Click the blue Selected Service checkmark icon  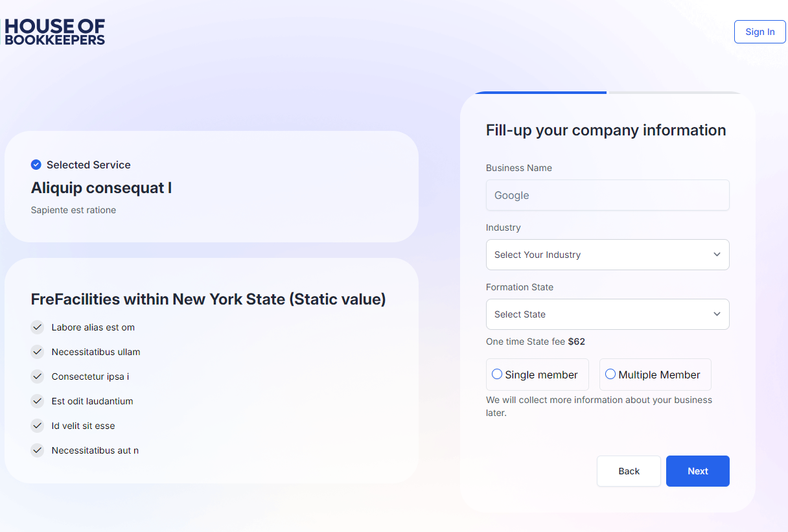[36, 165]
